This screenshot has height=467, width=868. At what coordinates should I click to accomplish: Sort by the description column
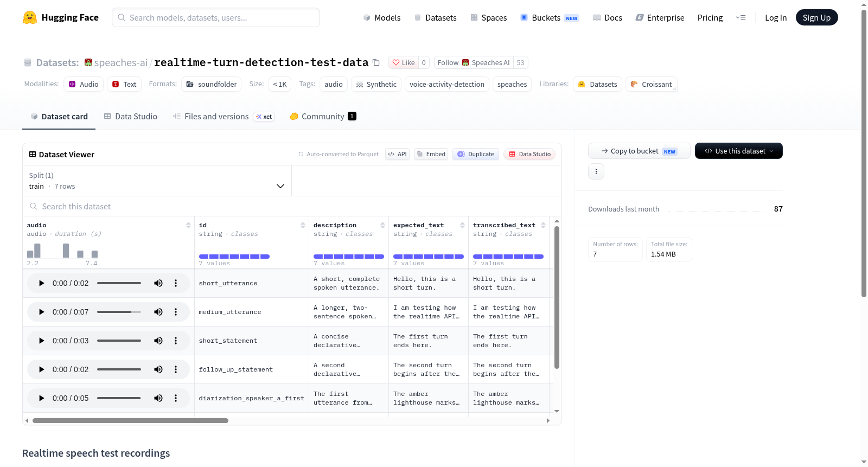tap(382, 225)
